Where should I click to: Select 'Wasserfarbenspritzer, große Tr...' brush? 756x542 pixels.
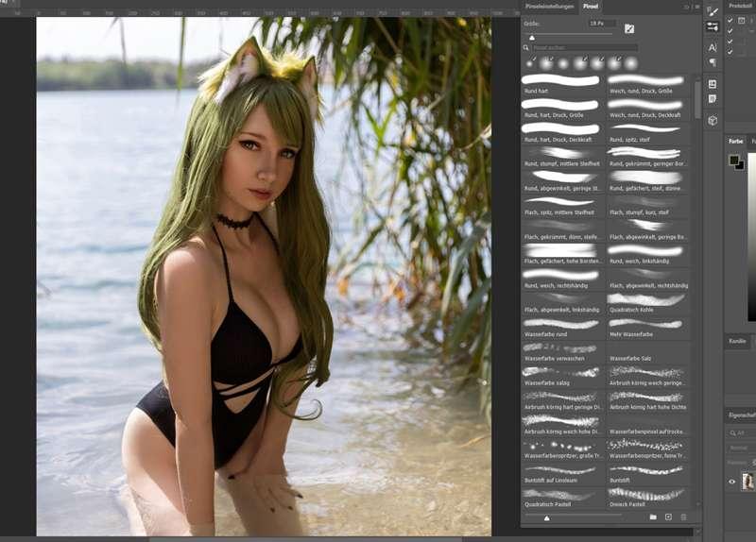561,449
